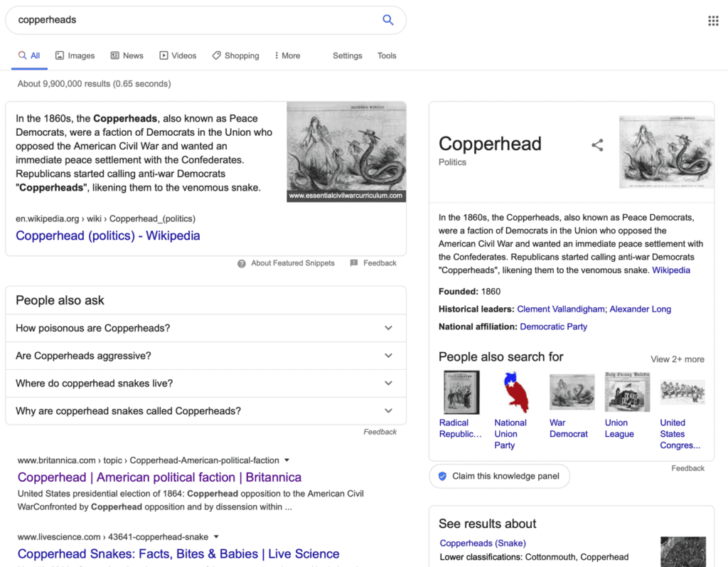Screen dimensions: 728x567
Task: Click the Shopping tag icon
Action: (x=216, y=55)
